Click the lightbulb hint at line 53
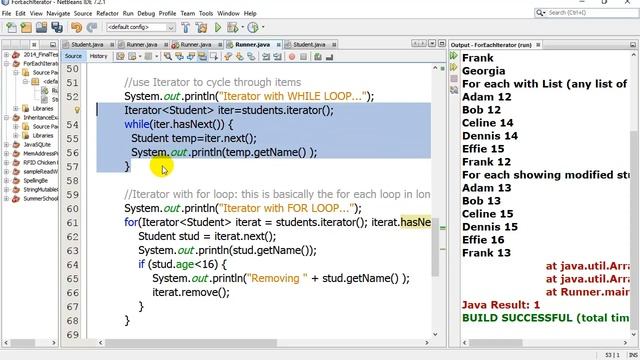 pyautogui.click(x=77, y=110)
